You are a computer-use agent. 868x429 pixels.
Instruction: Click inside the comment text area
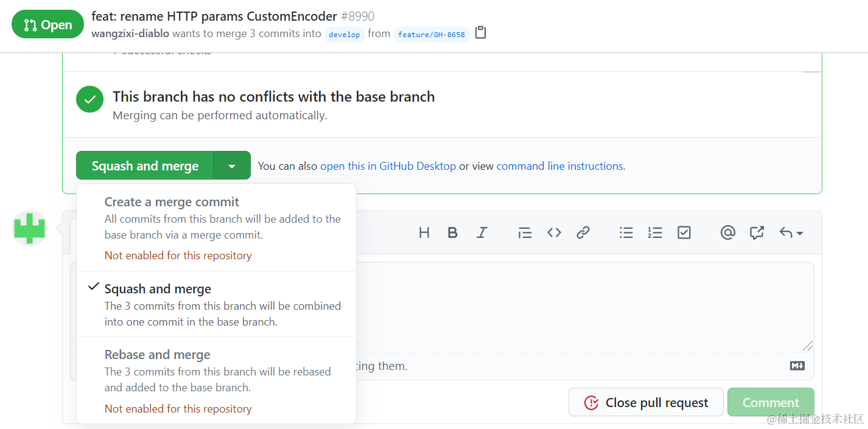click(x=584, y=306)
